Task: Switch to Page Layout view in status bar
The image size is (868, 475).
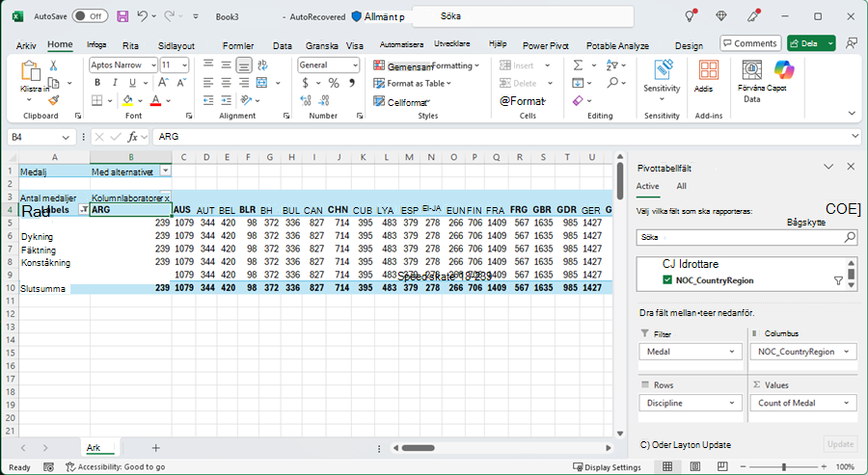Action: (694, 466)
